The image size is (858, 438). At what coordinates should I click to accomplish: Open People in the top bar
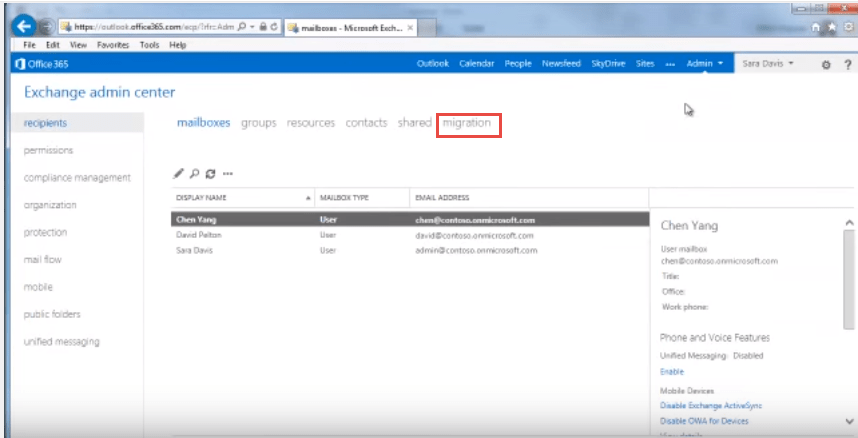[518, 64]
